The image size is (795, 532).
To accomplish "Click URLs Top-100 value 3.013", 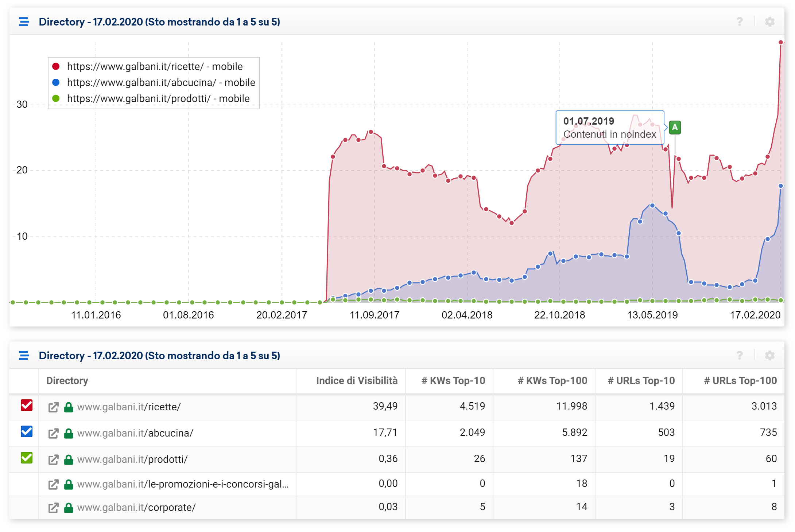I will pos(764,406).
